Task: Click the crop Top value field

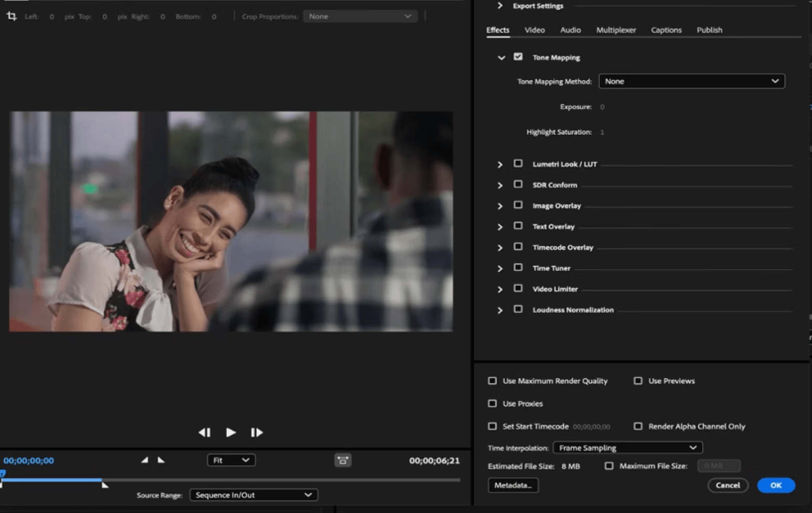Action: pos(105,16)
